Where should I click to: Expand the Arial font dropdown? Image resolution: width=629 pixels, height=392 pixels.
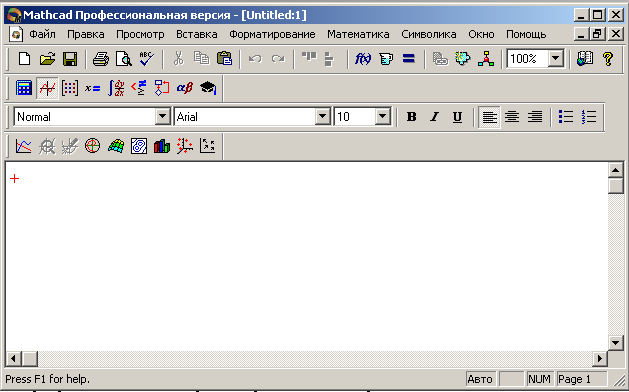coord(322,117)
